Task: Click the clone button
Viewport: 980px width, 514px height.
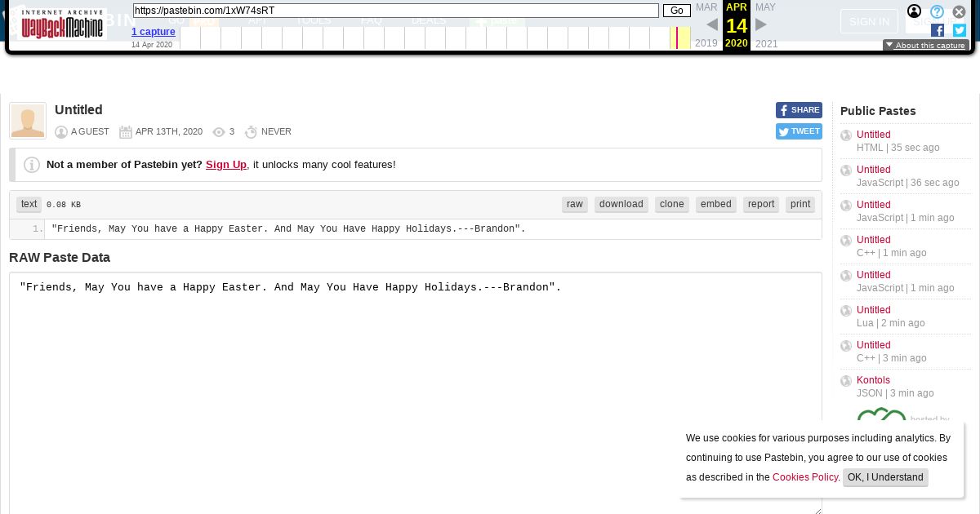Action: pos(672,205)
